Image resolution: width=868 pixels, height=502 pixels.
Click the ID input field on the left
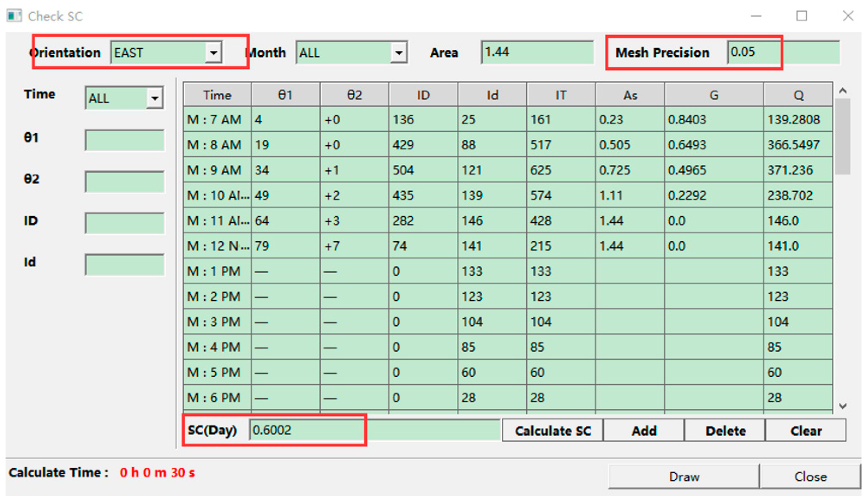tap(124, 223)
